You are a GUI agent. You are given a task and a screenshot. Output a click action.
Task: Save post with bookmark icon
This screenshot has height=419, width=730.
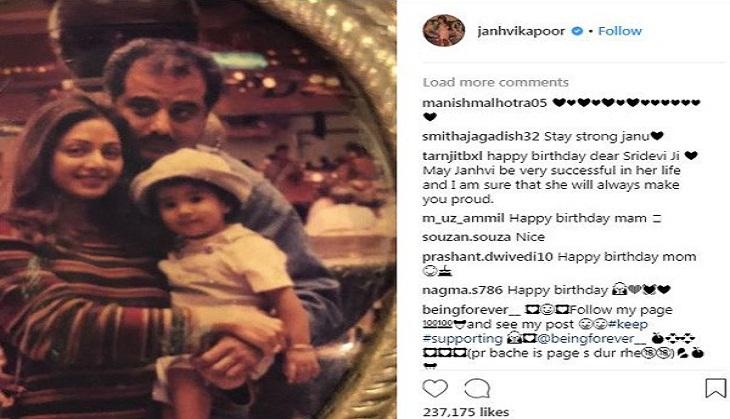coord(716,388)
